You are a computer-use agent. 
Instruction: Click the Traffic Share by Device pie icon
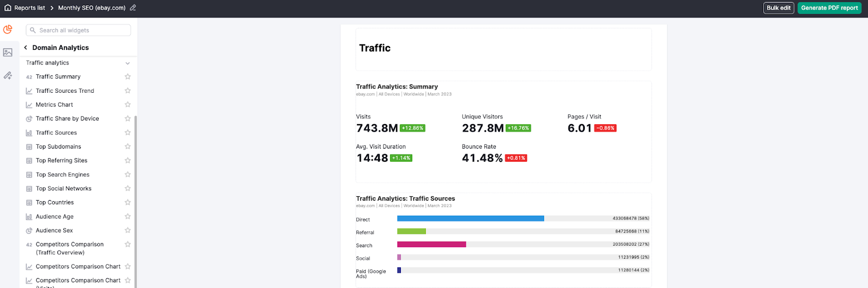point(29,119)
